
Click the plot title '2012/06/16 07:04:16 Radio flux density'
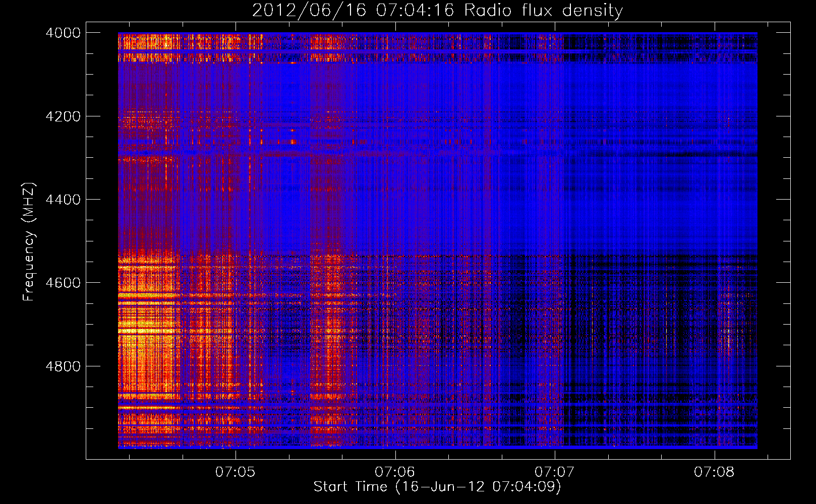coord(437,10)
